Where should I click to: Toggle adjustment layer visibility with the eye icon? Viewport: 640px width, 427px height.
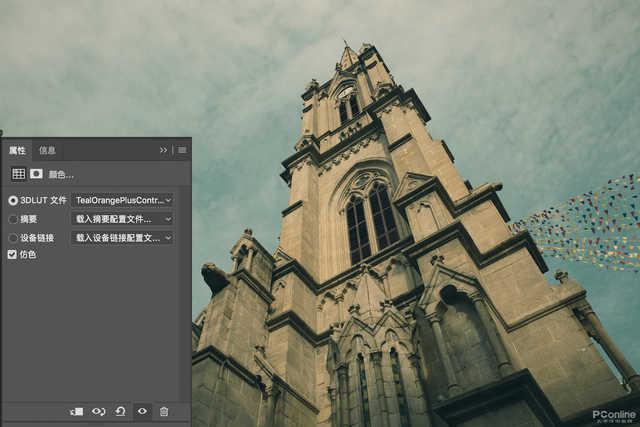[142, 411]
